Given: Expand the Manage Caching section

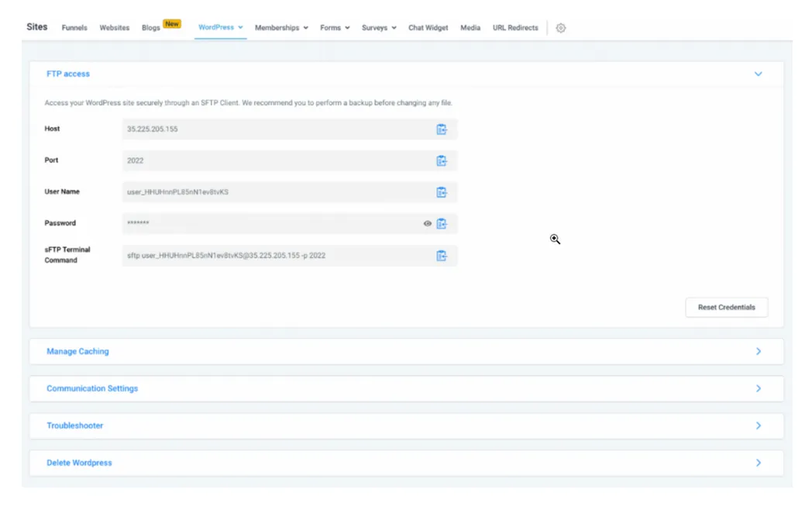Looking at the screenshot, I should [758, 351].
